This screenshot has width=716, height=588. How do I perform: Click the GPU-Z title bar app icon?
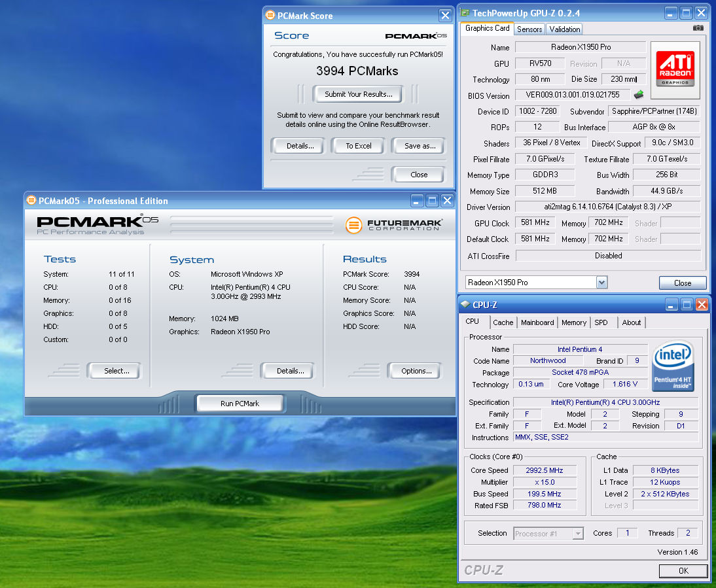[465, 13]
